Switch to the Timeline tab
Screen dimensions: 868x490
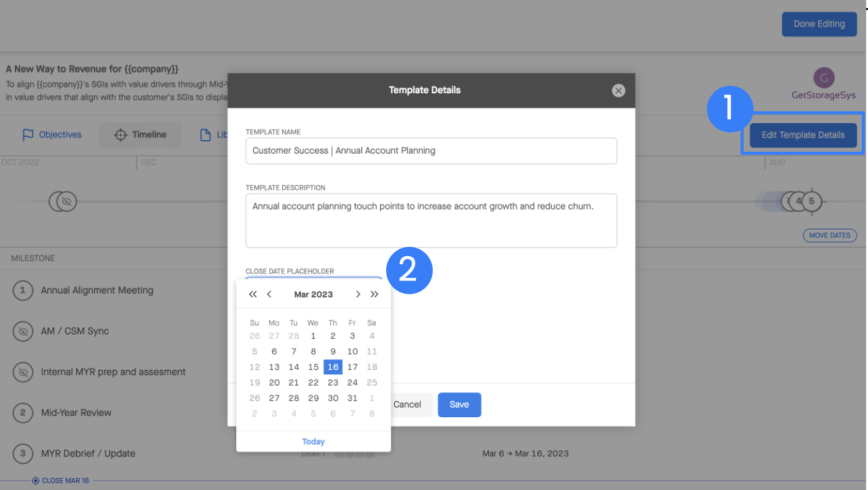tap(141, 135)
